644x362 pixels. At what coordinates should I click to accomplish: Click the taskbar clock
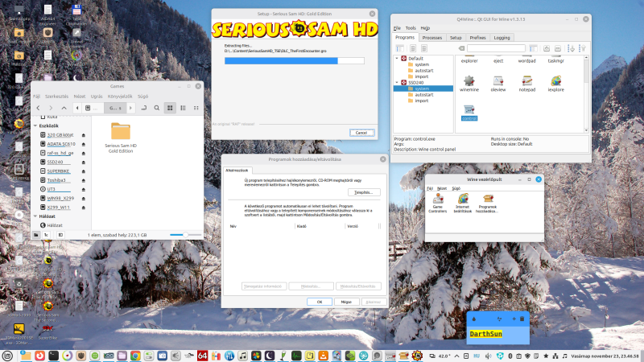click(x=605, y=356)
